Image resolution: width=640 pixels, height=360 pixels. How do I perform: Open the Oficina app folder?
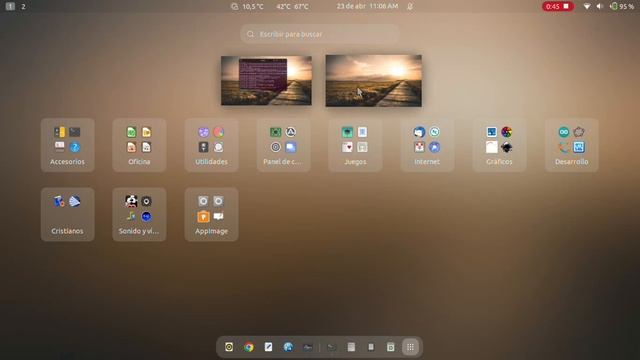(x=139, y=145)
